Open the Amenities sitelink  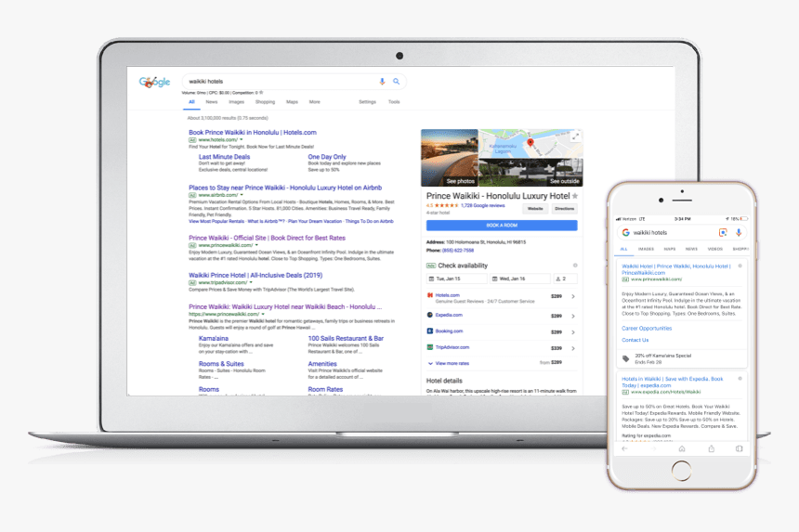(322, 364)
